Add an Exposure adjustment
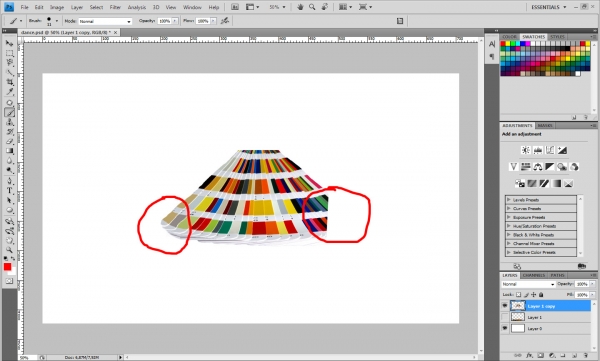The image size is (600, 361). pyautogui.click(x=562, y=150)
